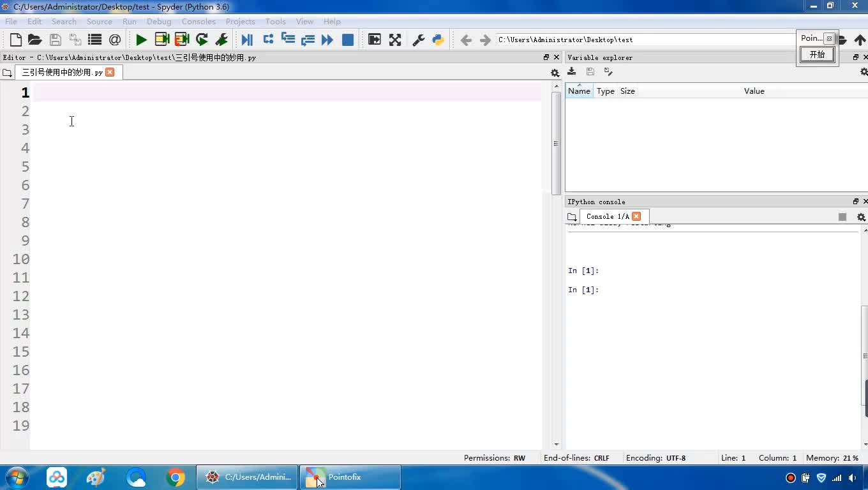The image size is (868, 490).
Task: Click the import data icon in Variable explorer
Action: [x=572, y=71]
